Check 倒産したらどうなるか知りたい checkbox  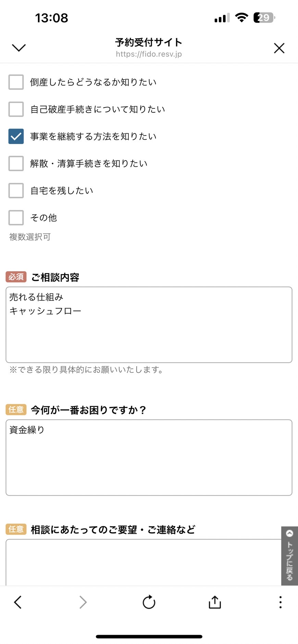pyautogui.click(x=16, y=82)
